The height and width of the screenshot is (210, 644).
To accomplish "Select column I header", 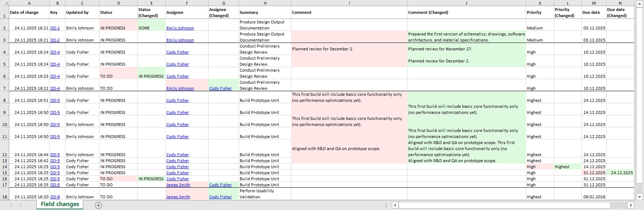I will click(x=349, y=3).
